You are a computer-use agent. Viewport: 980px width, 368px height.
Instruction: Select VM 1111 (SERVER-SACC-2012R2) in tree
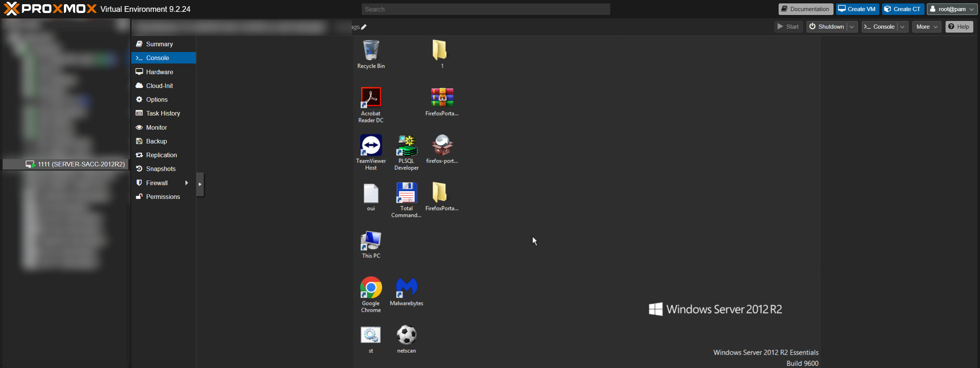[x=66, y=164]
